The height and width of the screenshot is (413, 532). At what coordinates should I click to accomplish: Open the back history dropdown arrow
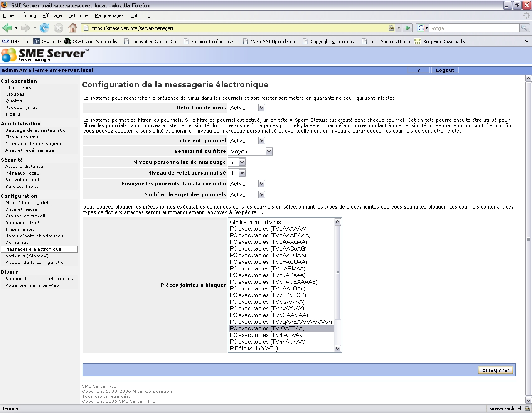coord(16,28)
